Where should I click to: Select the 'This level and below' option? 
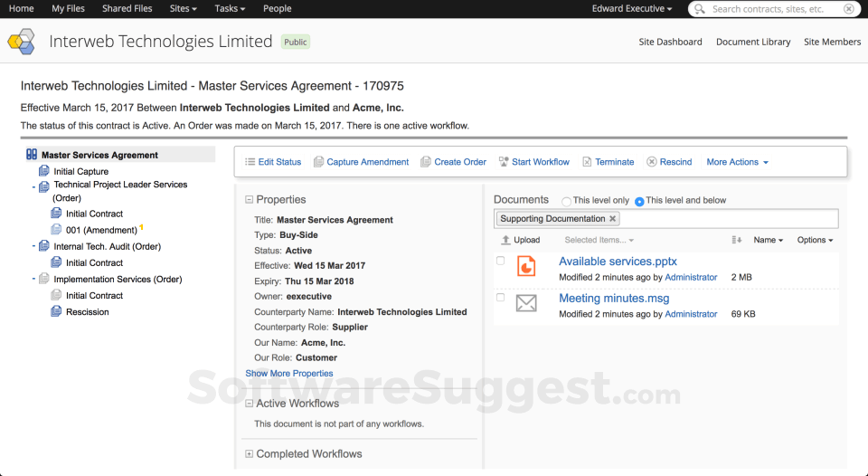click(639, 201)
